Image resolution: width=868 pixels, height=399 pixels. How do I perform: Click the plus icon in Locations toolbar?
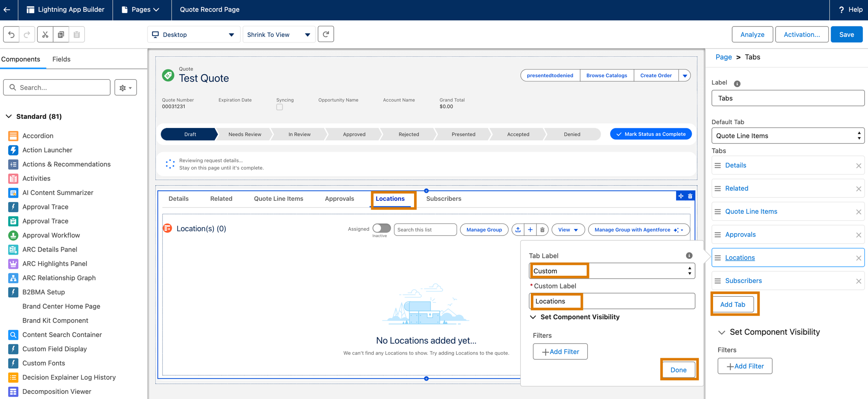(x=530, y=229)
